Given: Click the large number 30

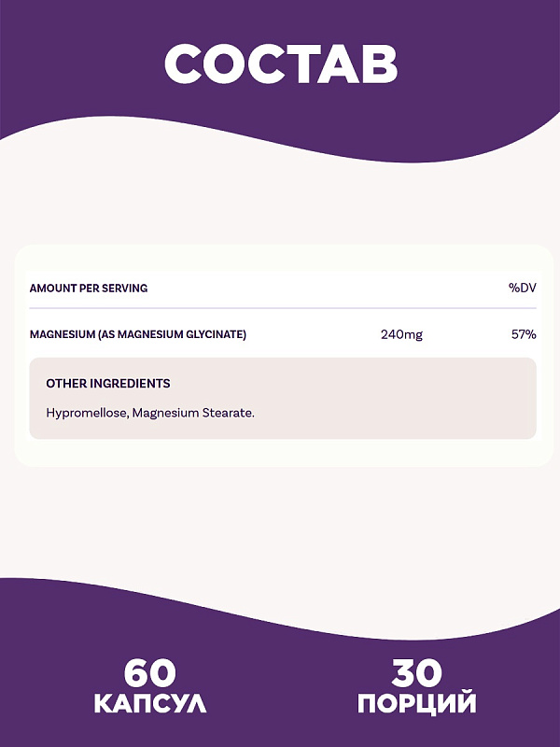Looking at the screenshot, I should [x=417, y=672].
